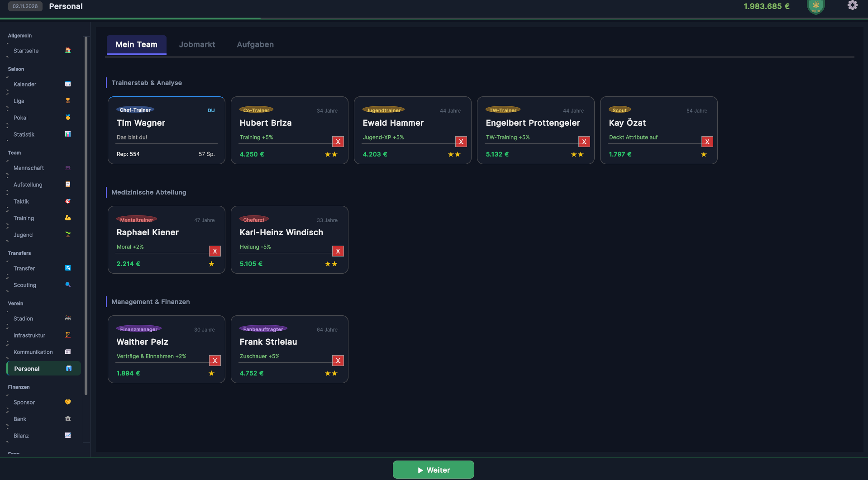
Task: Click the Taktik target icon
Action: point(68,201)
